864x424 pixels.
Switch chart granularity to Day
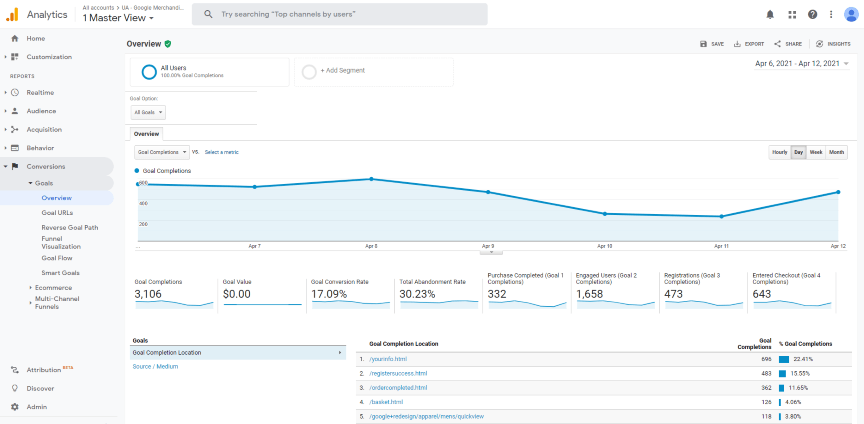(798, 153)
